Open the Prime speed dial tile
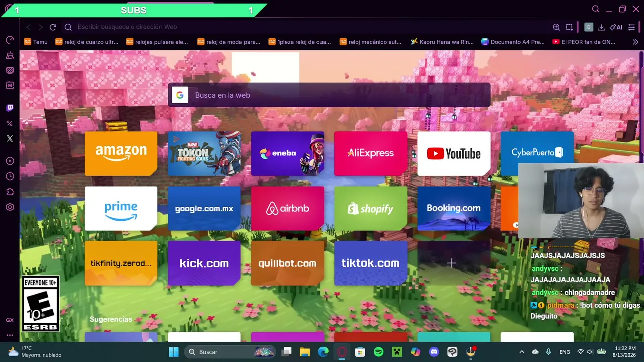Screen dimensions: 644x362 coord(121,209)
